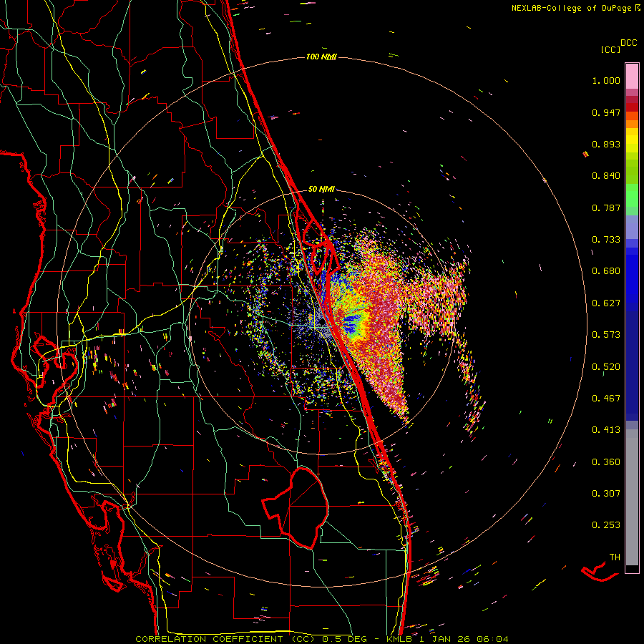Click the red Lake Okeechobee outline on map
644x644 pixels.
coord(296,507)
